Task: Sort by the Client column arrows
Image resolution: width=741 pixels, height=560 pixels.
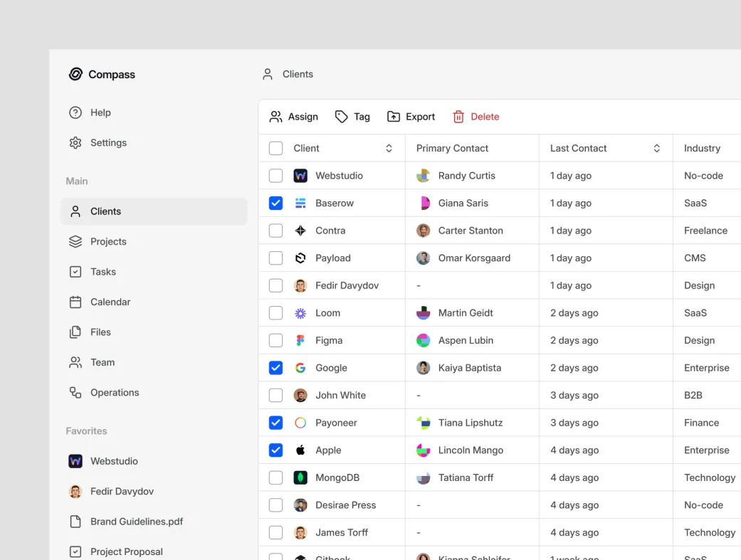Action: (x=389, y=148)
